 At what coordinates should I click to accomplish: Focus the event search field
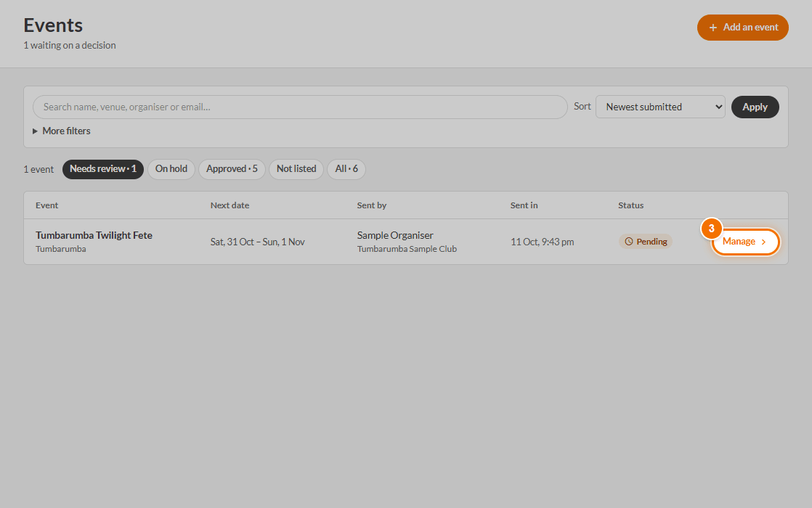tap(300, 107)
